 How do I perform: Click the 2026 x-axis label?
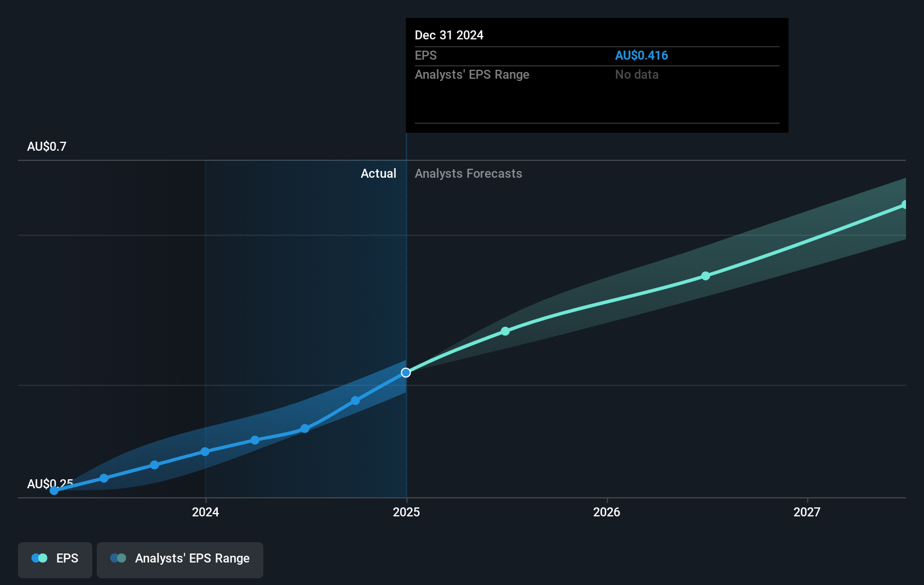click(x=607, y=512)
